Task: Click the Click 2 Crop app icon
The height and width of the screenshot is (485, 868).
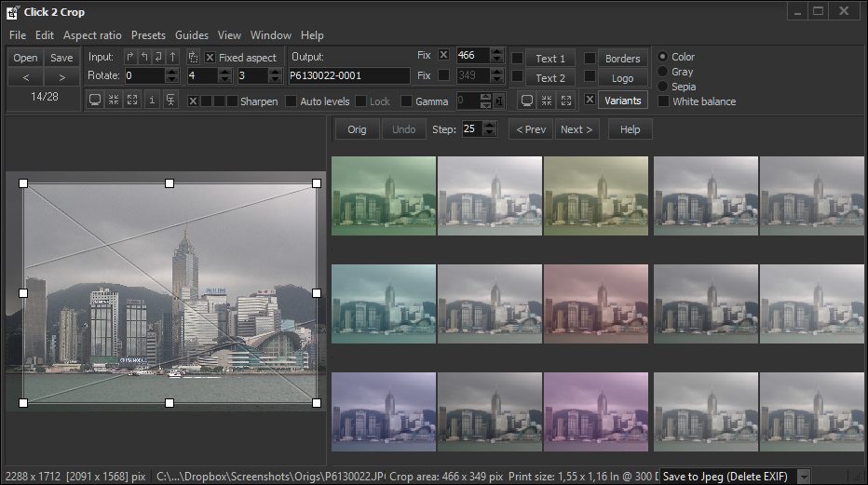Action: coord(12,12)
